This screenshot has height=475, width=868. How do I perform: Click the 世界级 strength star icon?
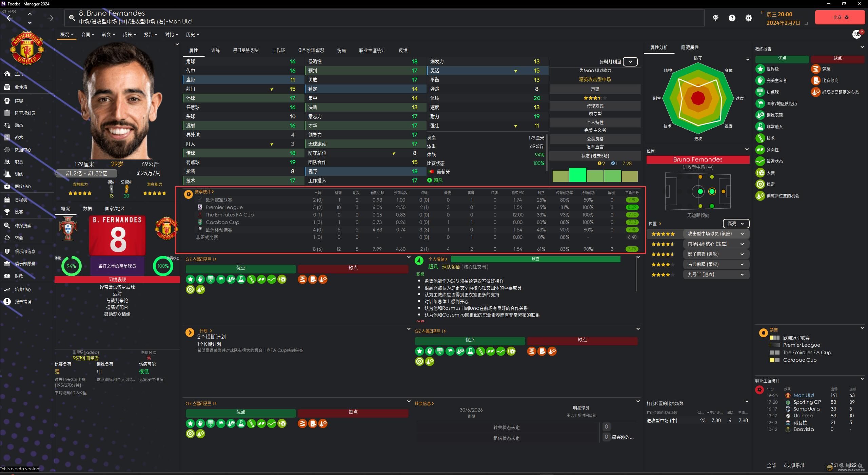click(760, 69)
